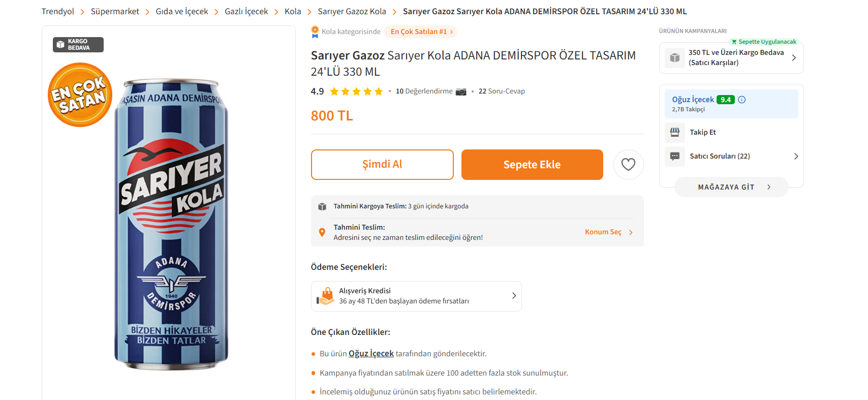Click the 4.9 rating value

click(317, 91)
